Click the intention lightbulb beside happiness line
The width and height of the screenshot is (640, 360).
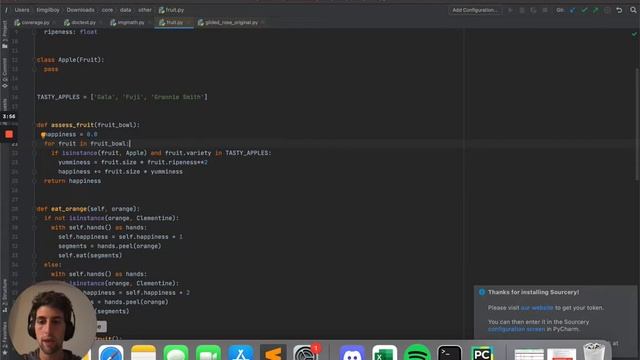[x=43, y=135]
